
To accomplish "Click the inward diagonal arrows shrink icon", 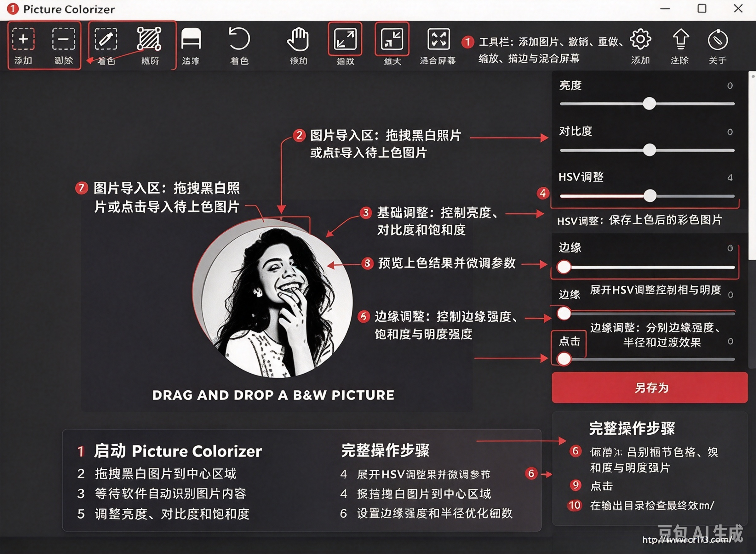I will click(x=392, y=39).
